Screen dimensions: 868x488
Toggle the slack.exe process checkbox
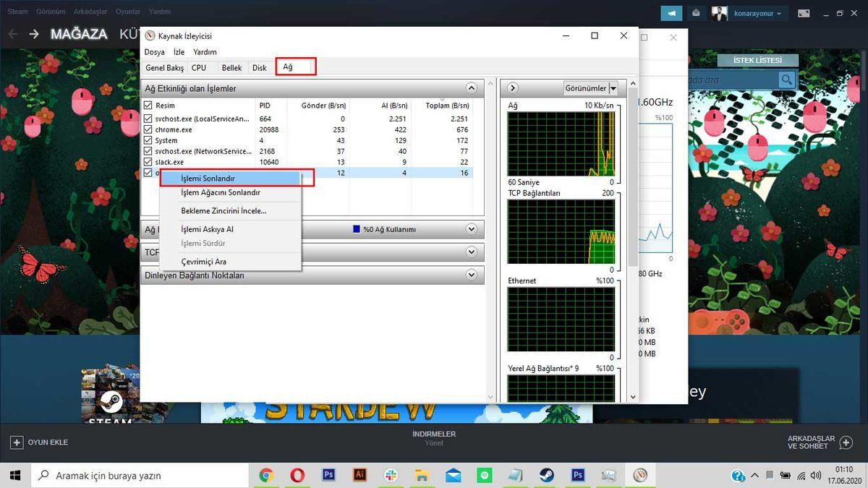[x=148, y=162]
